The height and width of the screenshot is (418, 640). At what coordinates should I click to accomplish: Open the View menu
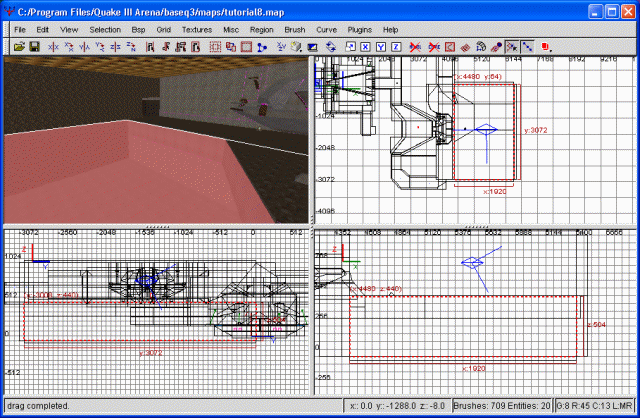pyautogui.click(x=69, y=30)
